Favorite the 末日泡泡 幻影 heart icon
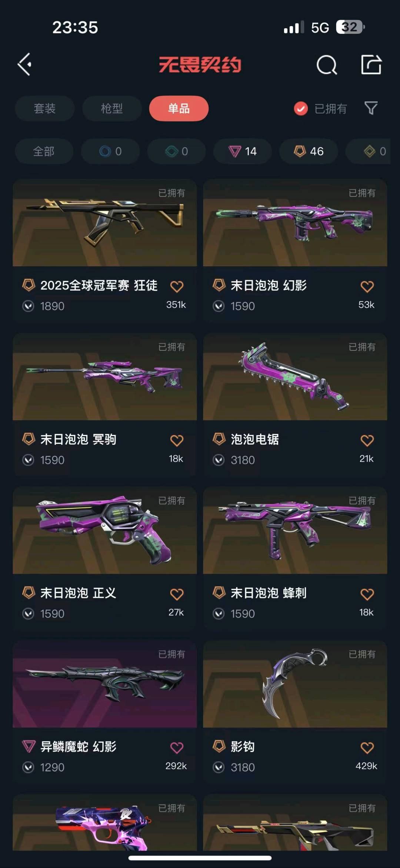This screenshot has width=400, height=868. pyautogui.click(x=367, y=286)
